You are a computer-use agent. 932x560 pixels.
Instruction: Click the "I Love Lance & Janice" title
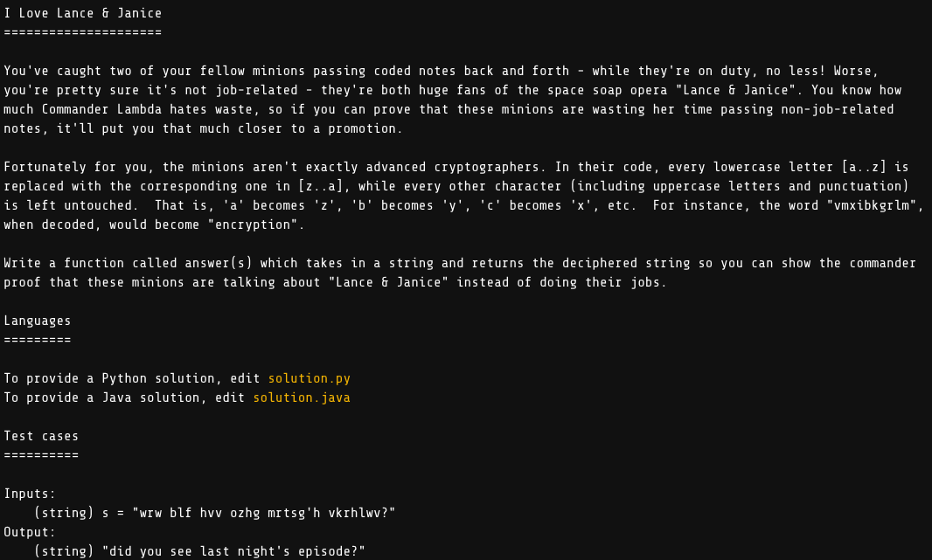click(x=82, y=13)
